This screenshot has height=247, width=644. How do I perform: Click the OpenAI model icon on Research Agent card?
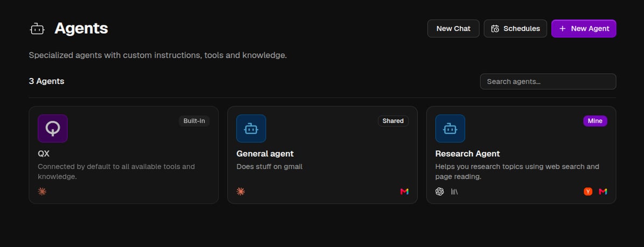click(x=439, y=192)
